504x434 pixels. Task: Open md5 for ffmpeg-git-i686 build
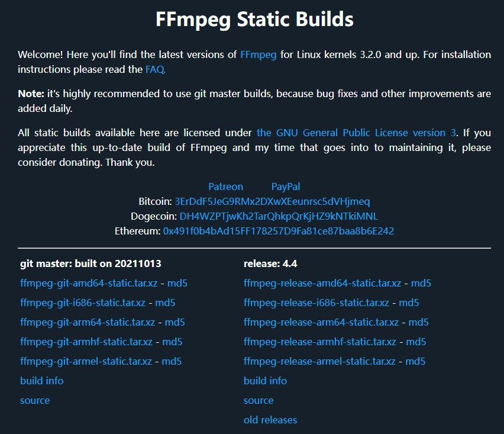[165, 303]
